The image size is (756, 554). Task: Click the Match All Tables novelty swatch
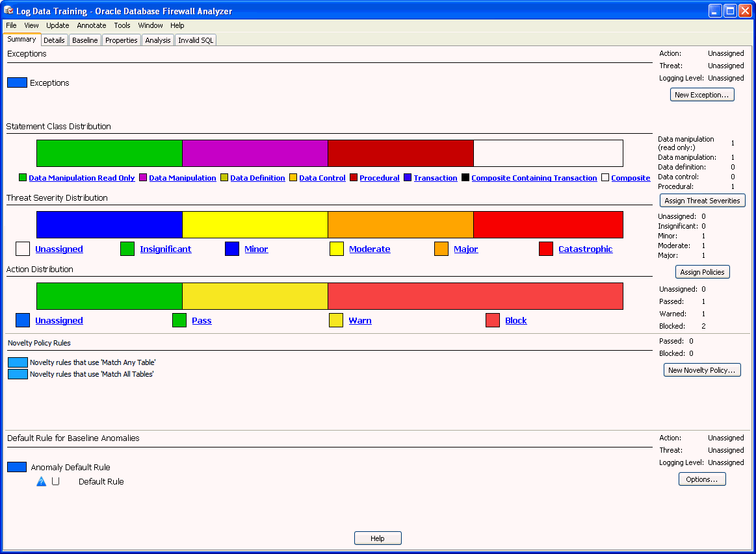tap(18, 374)
